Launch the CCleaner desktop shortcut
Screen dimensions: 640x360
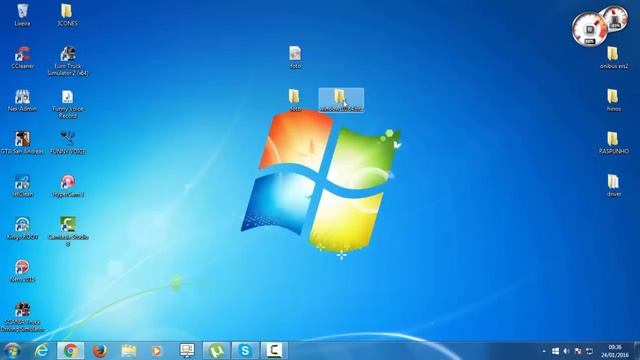(x=22, y=57)
